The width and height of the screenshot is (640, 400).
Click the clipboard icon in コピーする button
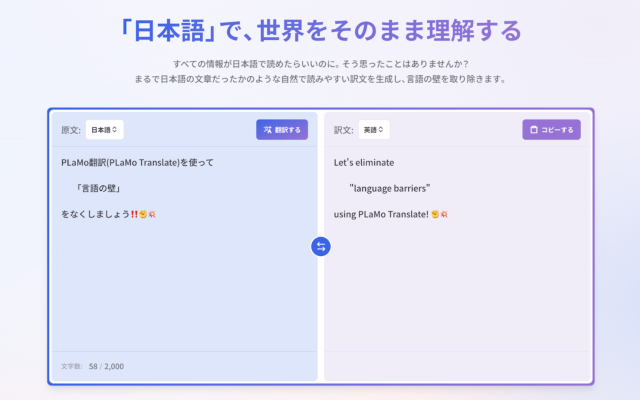tap(533, 130)
